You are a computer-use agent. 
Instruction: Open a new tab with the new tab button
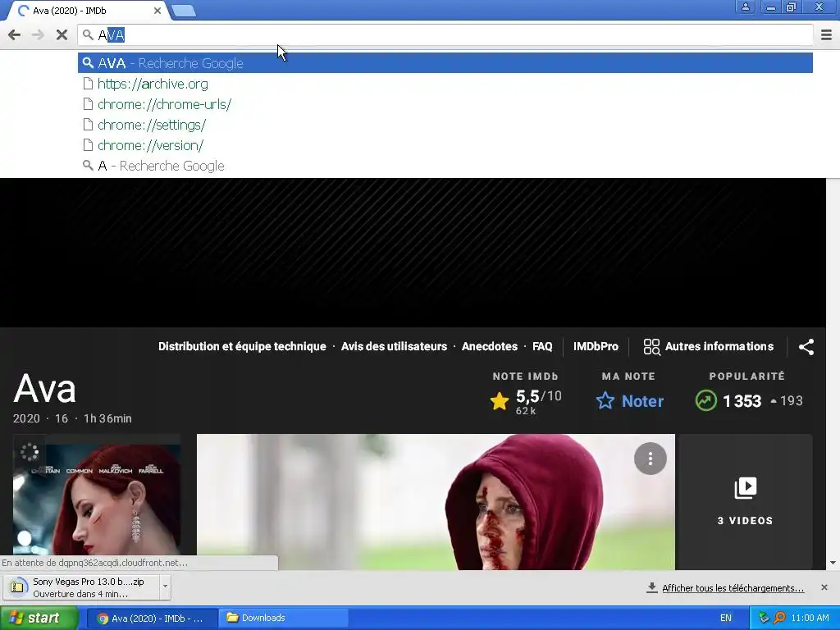coord(185,10)
